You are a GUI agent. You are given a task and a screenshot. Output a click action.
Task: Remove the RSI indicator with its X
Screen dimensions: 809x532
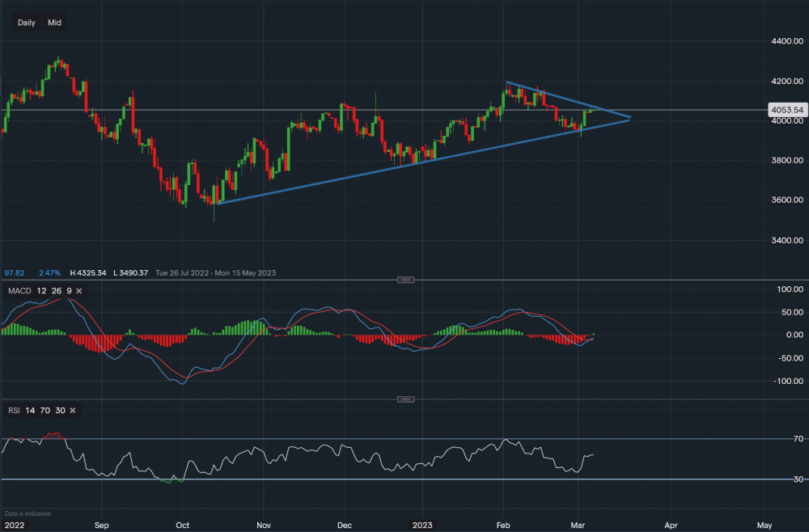73,411
